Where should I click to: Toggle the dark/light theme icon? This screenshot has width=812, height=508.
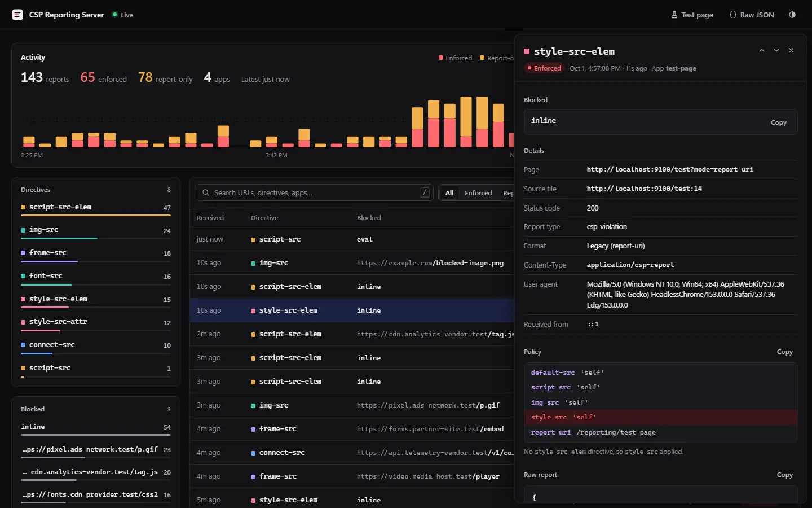792,15
